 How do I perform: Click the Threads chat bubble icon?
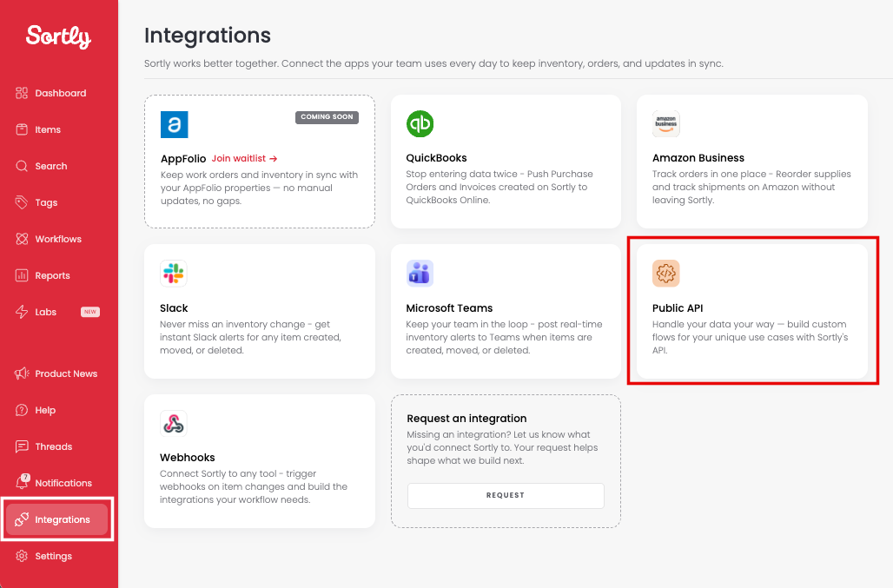tap(22, 446)
